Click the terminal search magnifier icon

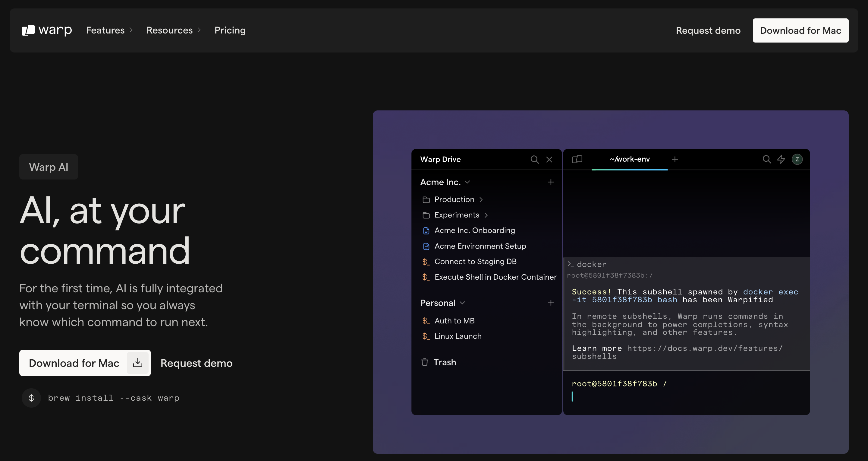pos(766,159)
